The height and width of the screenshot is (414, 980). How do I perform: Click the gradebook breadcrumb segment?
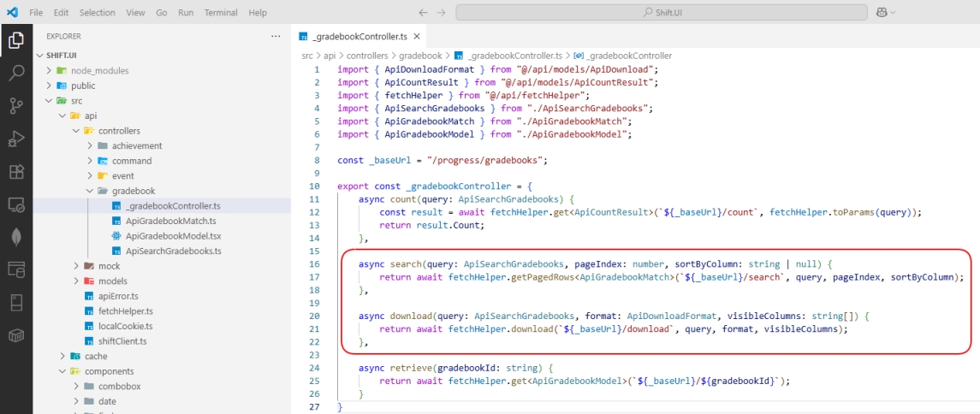point(420,56)
